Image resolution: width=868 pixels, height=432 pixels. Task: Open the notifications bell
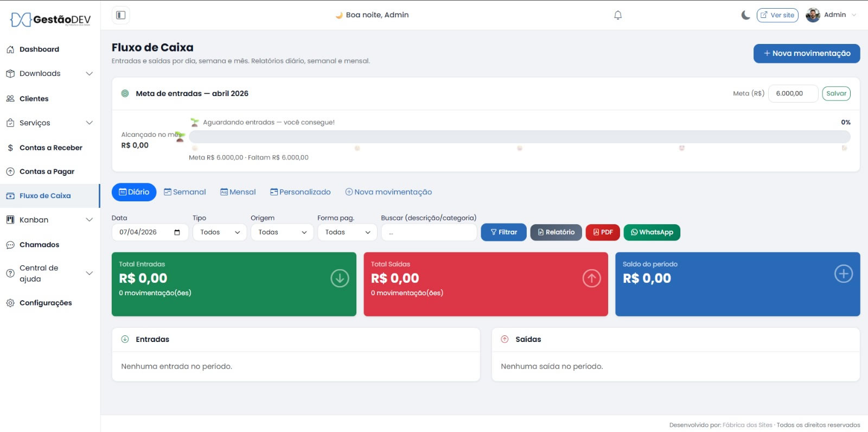tap(617, 15)
